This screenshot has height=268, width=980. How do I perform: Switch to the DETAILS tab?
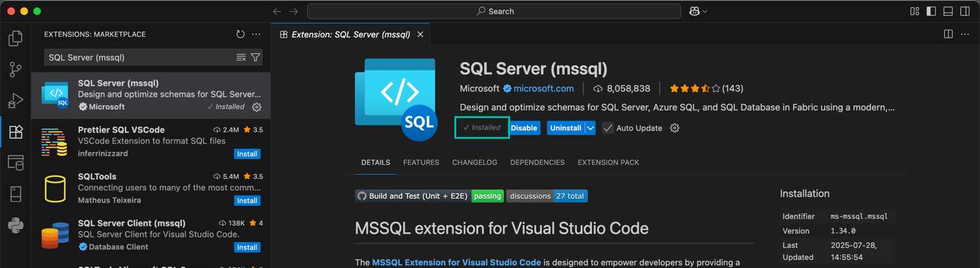pyautogui.click(x=375, y=163)
